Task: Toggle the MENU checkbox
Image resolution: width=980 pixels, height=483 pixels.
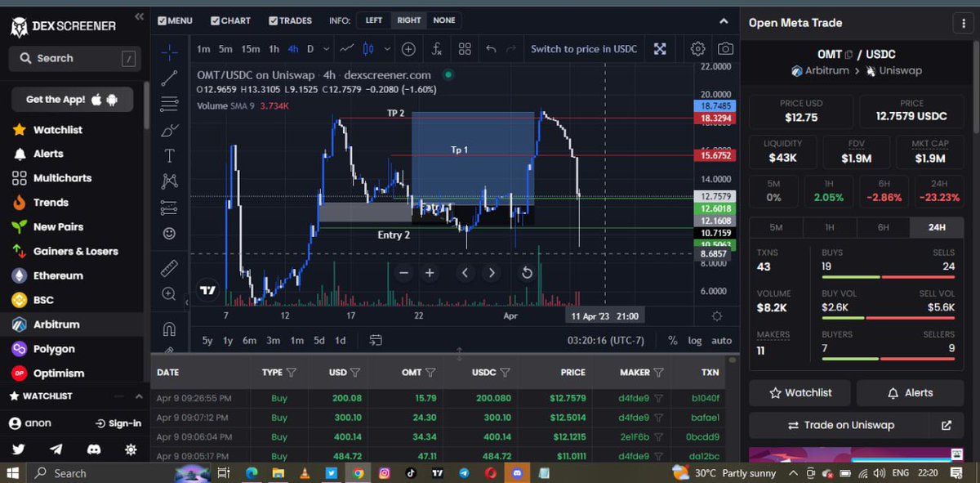Action: tap(175, 20)
